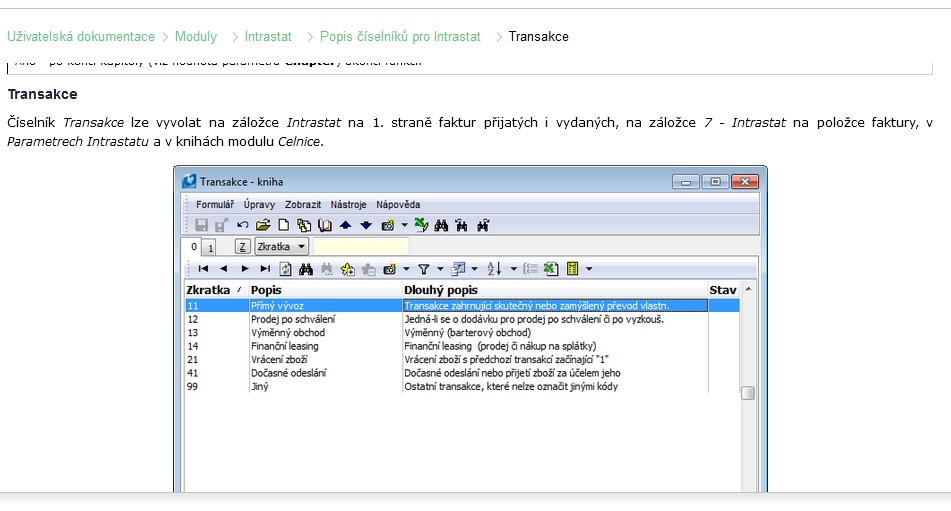
Task: Click the open Book icon in the toolbar
Action: [x=325, y=225]
